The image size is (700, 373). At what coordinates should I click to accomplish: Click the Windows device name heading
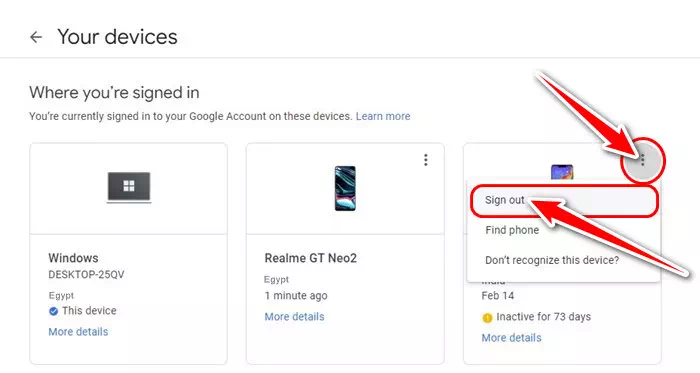73,258
